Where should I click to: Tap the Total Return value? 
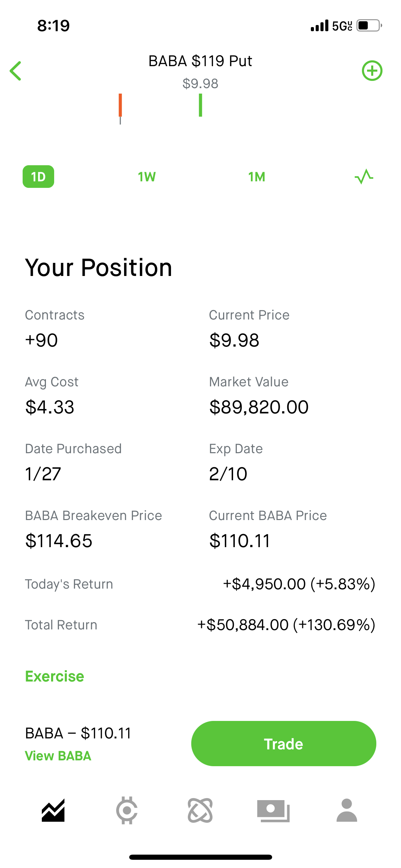click(286, 625)
